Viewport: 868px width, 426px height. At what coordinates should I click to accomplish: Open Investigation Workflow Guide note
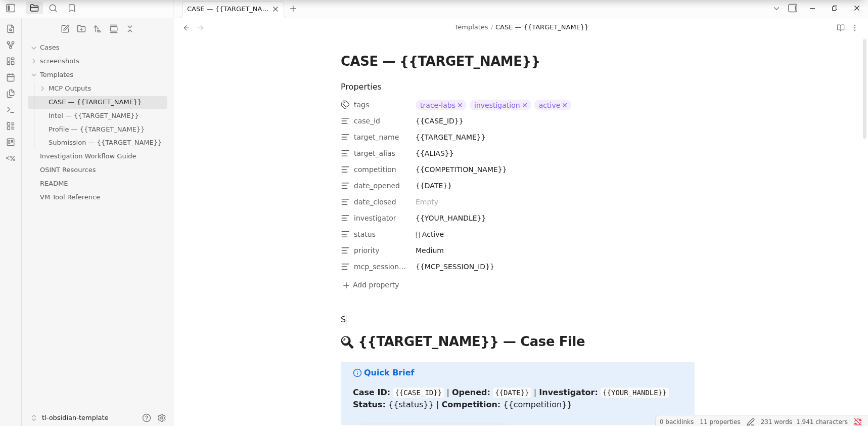pyautogui.click(x=88, y=156)
